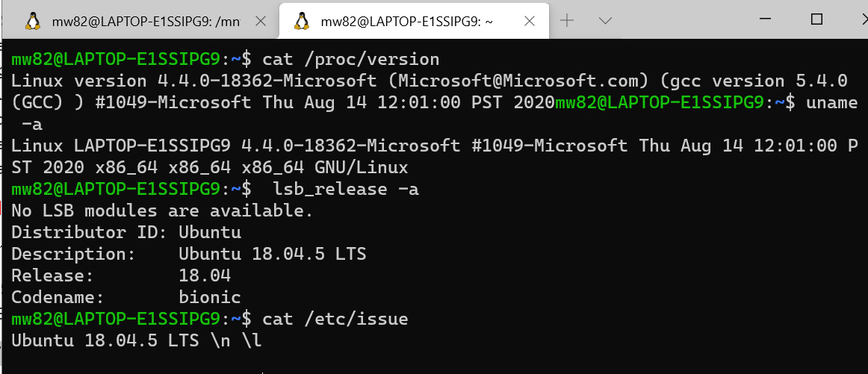The width and height of the screenshot is (868, 374).
Task: Minimize the terminal window
Action: pyautogui.click(x=766, y=19)
